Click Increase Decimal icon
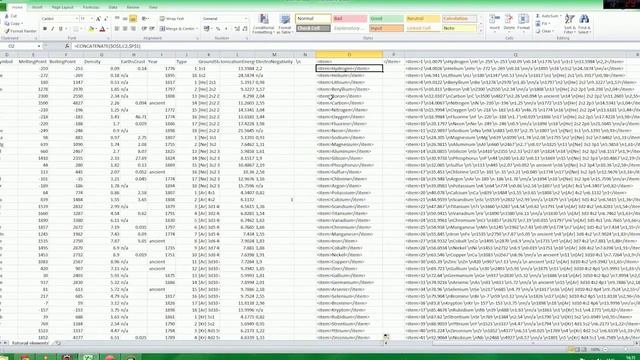 pos(237,29)
